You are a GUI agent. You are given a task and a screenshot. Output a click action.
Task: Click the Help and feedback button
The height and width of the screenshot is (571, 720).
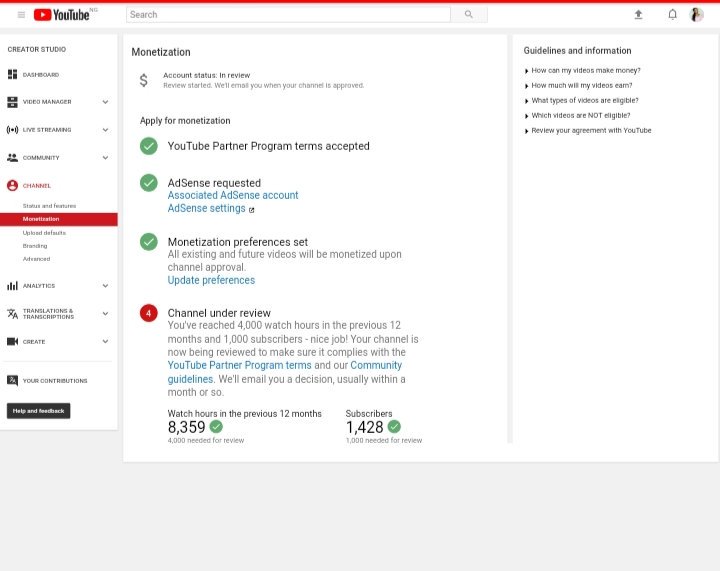point(39,411)
